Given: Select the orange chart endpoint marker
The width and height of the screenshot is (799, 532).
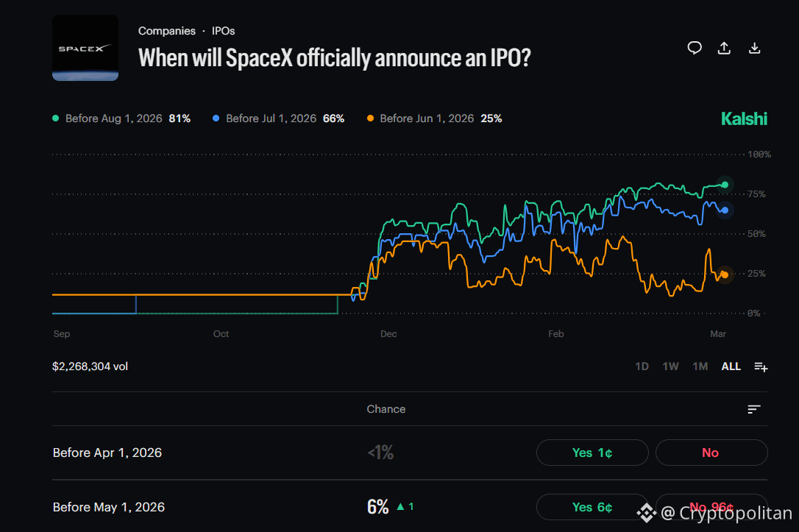Looking at the screenshot, I should click(724, 274).
